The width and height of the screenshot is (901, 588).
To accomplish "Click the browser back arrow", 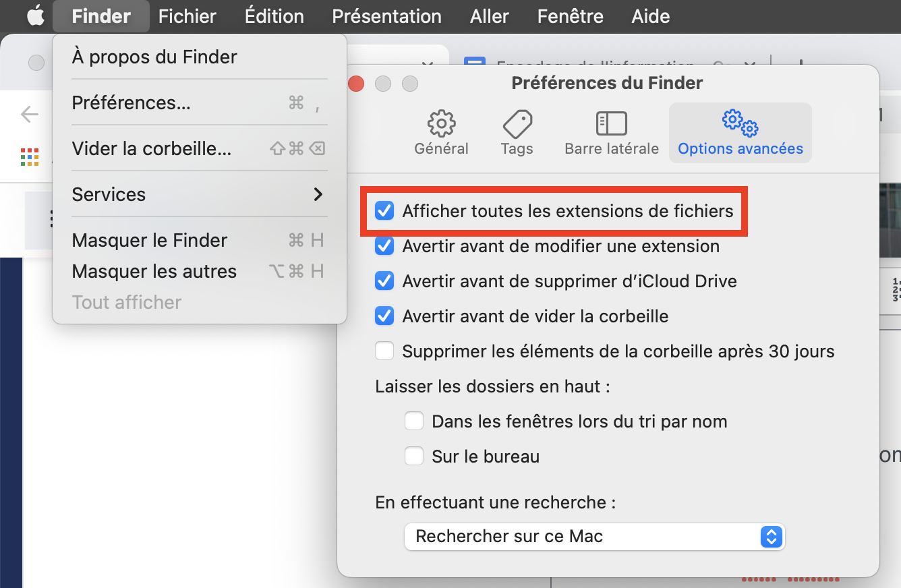I will 30,115.
